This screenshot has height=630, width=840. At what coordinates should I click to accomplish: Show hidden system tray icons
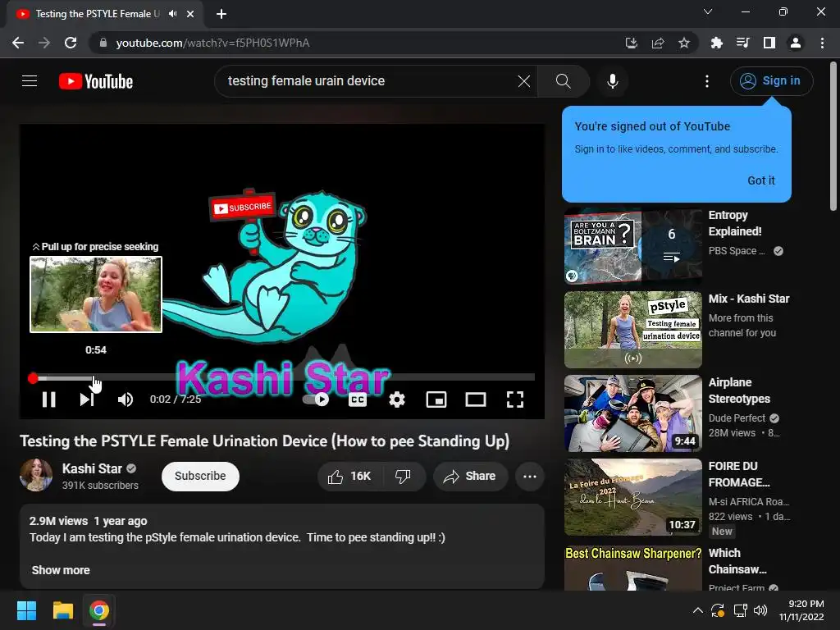[697, 610]
